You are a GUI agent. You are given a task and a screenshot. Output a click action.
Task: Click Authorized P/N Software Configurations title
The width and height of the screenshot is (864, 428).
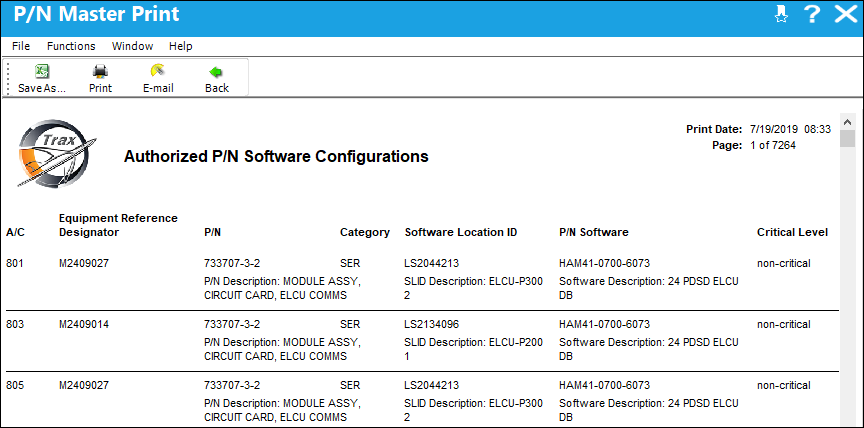276,156
